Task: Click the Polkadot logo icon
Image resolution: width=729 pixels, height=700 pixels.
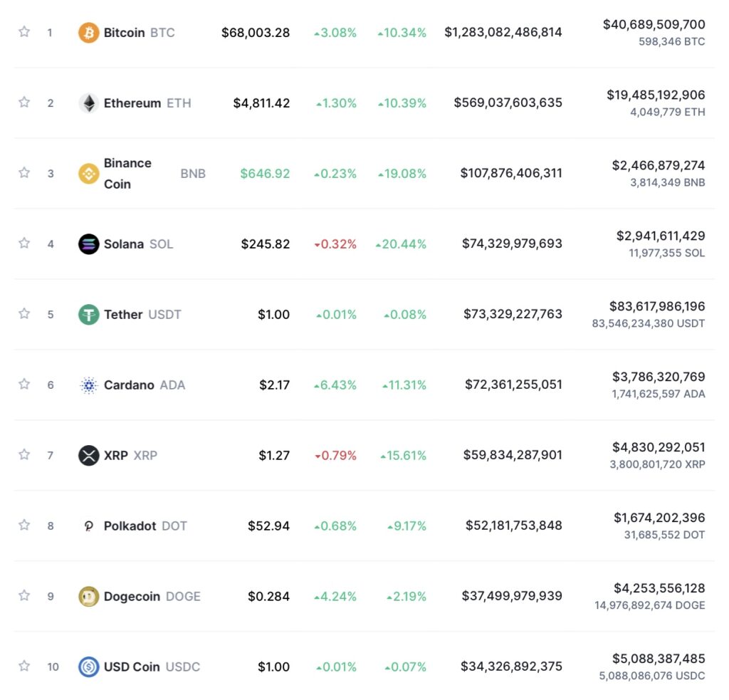Action: pyautogui.click(x=88, y=526)
